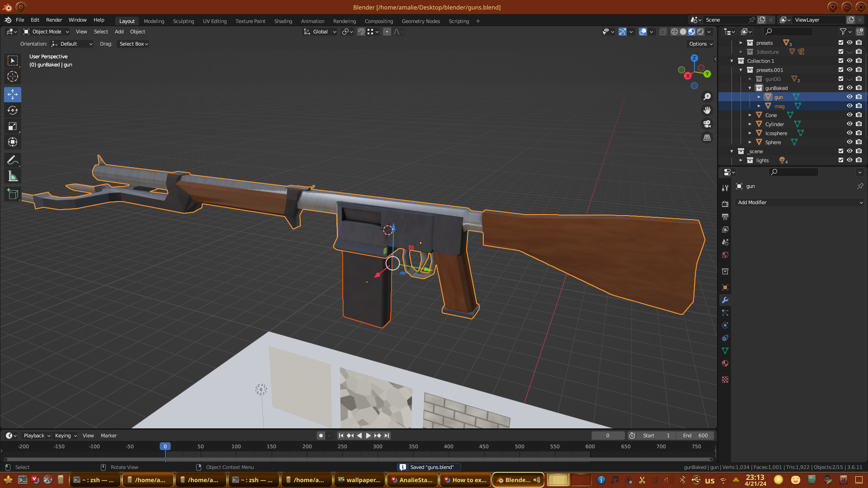Open the Render menu

pyautogui.click(x=54, y=20)
